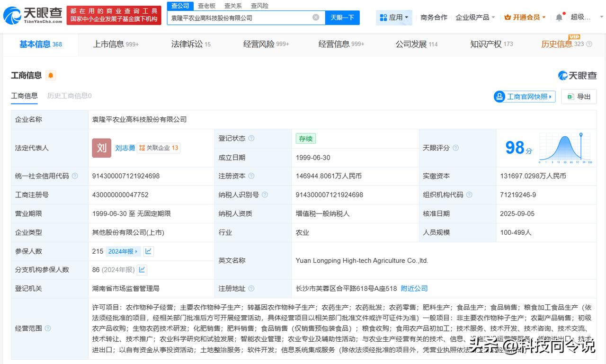This screenshot has height=364, width=606.
Task: Select the 工商信息 sub-tab
Action: pos(24,96)
